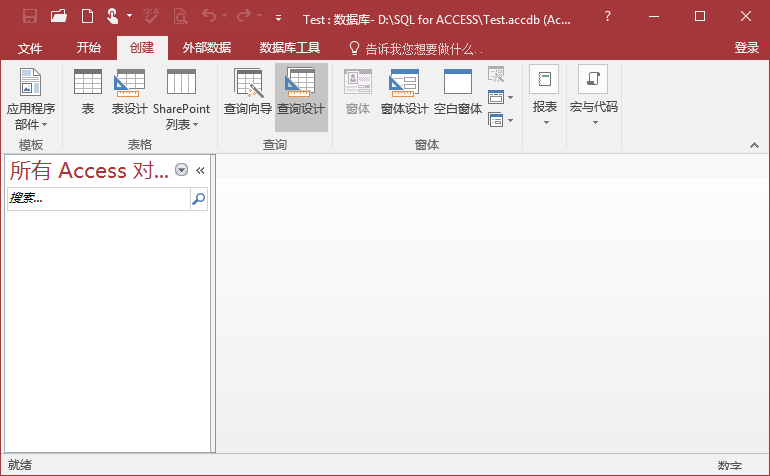Click the 数字 status bar indicator

pyautogui.click(x=730, y=466)
